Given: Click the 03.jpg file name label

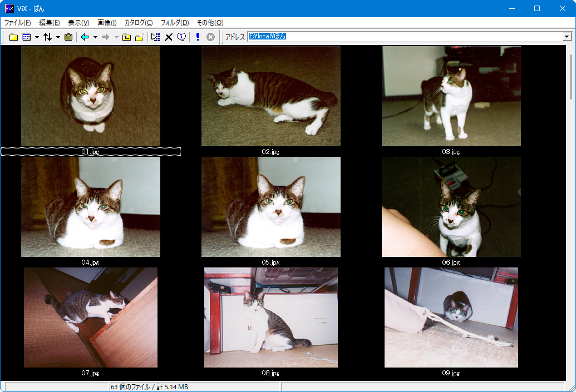Looking at the screenshot, I should click(x=451, y=152).
